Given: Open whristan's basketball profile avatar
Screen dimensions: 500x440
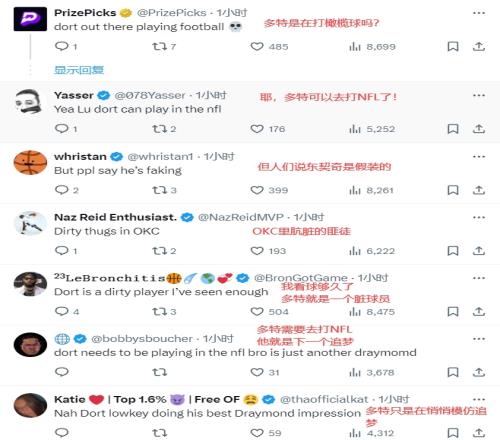Looking at the screenshot, I should pos(30,163).
